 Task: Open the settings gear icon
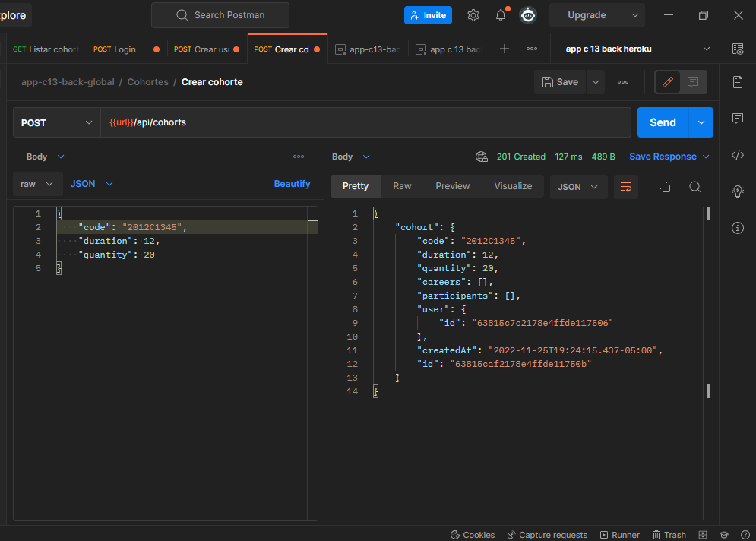tap(473, 15)
